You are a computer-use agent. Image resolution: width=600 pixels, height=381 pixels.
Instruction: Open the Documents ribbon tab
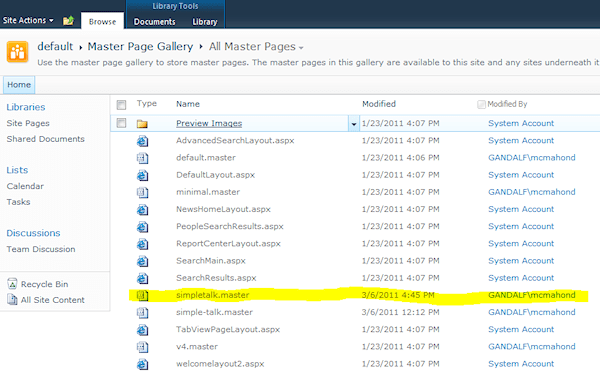[155, 22]
